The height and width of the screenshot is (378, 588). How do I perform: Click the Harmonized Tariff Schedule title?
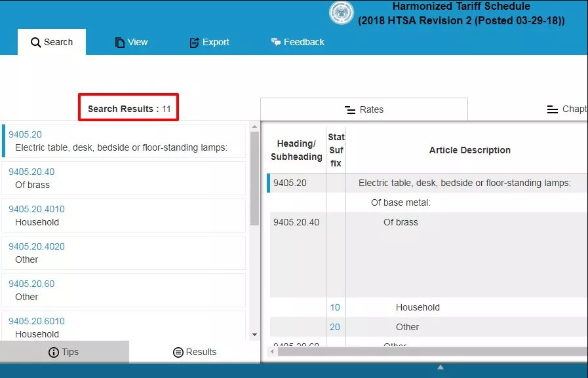(461, 13)
